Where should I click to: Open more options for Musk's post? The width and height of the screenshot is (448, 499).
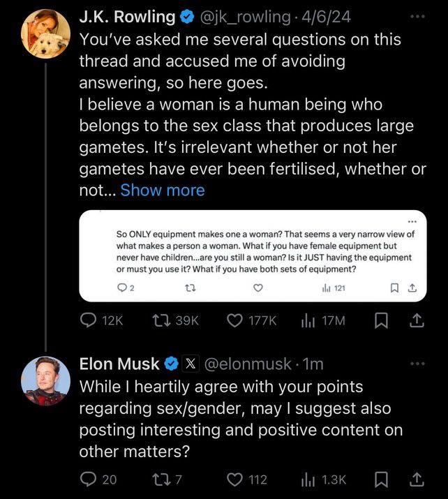(417, 364)
